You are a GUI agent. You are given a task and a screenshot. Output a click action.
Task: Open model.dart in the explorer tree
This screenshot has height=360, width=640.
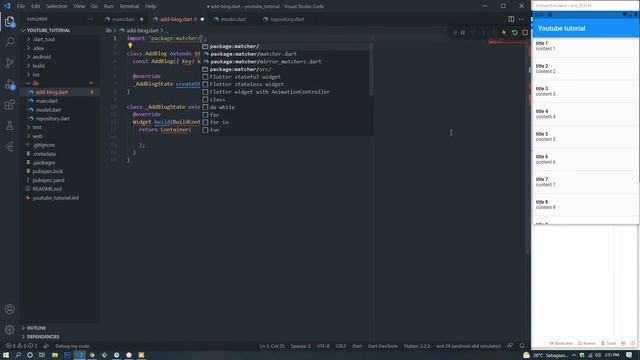tap(48, 110)
